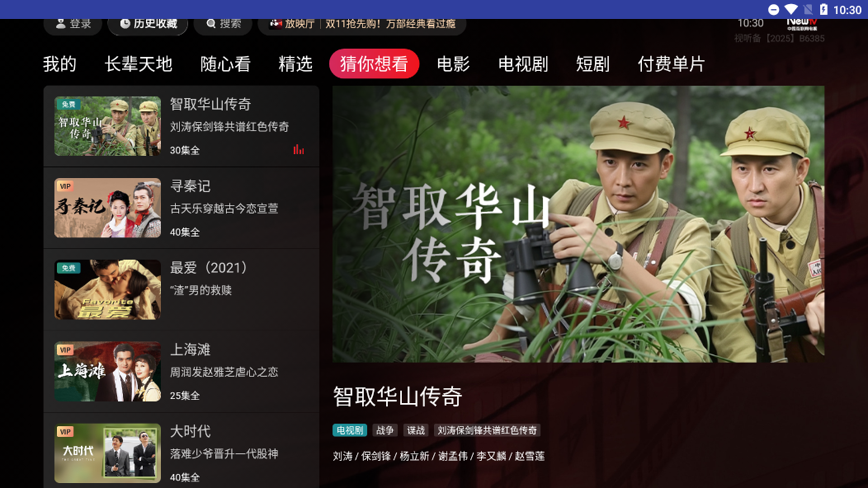Click the NewTV logo
Screen dimensions: 868x488
pos(801,24)
